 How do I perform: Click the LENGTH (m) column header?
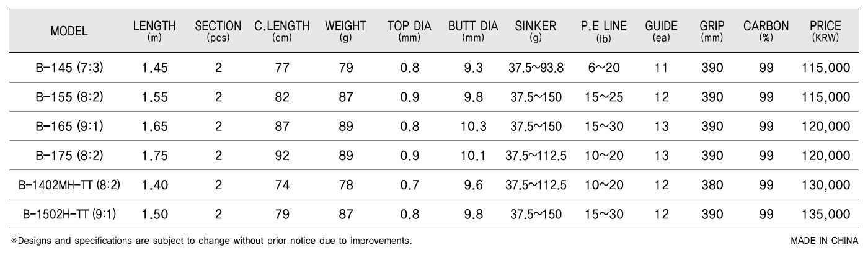tap(154, 31)
